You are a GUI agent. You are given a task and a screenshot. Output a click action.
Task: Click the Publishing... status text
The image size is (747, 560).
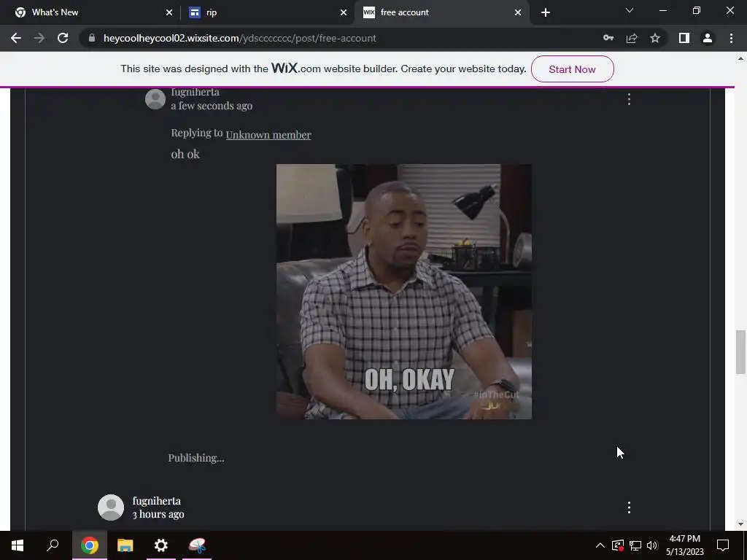(196, 458)
